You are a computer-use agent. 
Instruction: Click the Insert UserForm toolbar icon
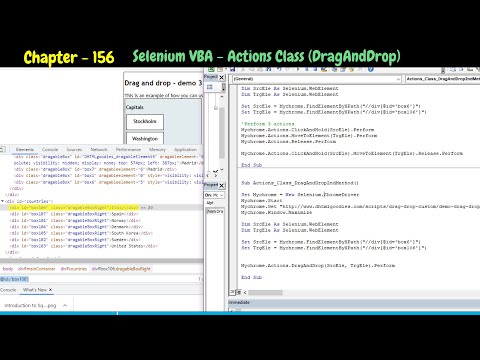220,69
